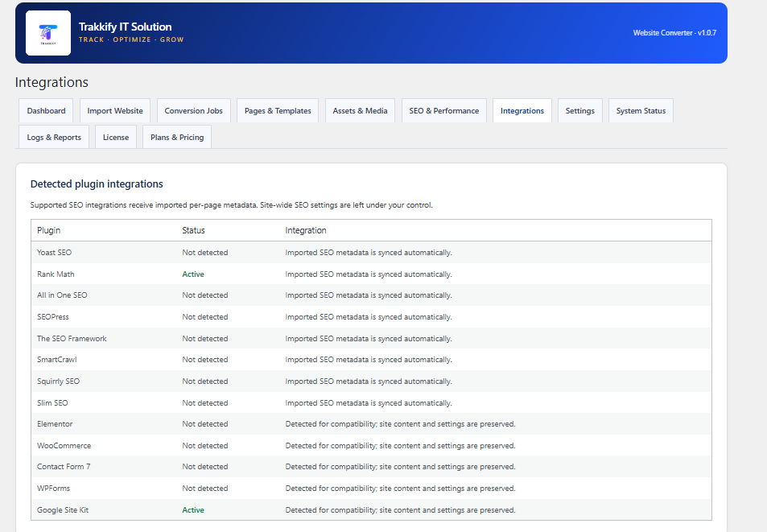Select the Slim SEO plugin name
767x532 pixels.
tap(52, 402)
